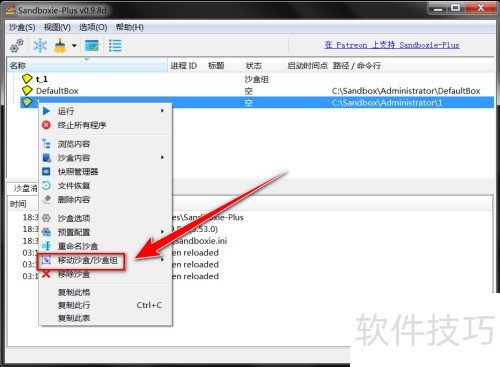Click the window view toolbar icon
The height and width of the screenshot is (367, 500).
pos(92,46)
